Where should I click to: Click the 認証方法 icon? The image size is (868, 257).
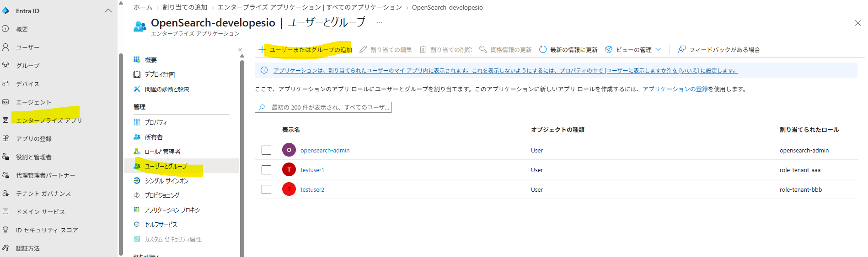5,248
